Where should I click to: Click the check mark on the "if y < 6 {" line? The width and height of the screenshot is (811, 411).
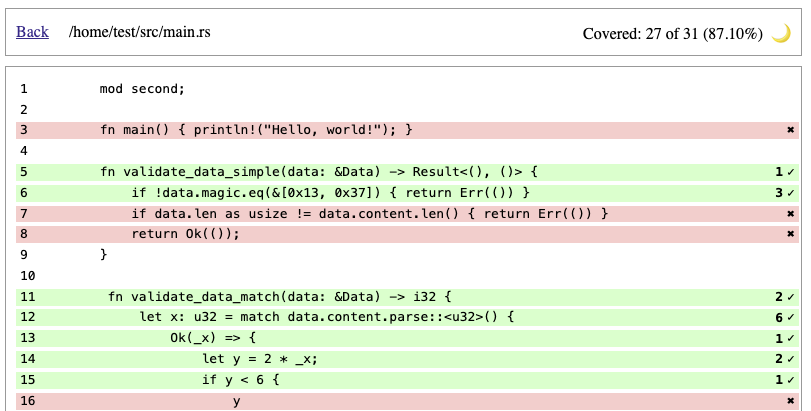point(790,380)
